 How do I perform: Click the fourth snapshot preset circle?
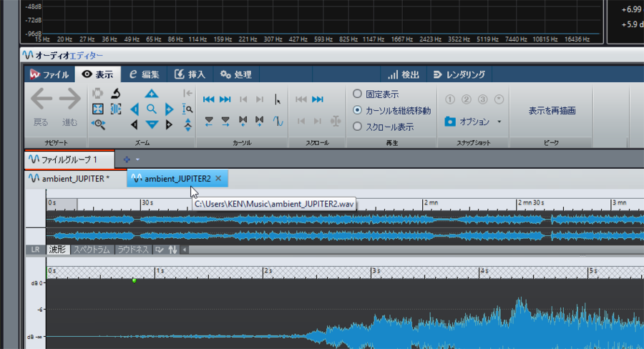tap(499, 99)
